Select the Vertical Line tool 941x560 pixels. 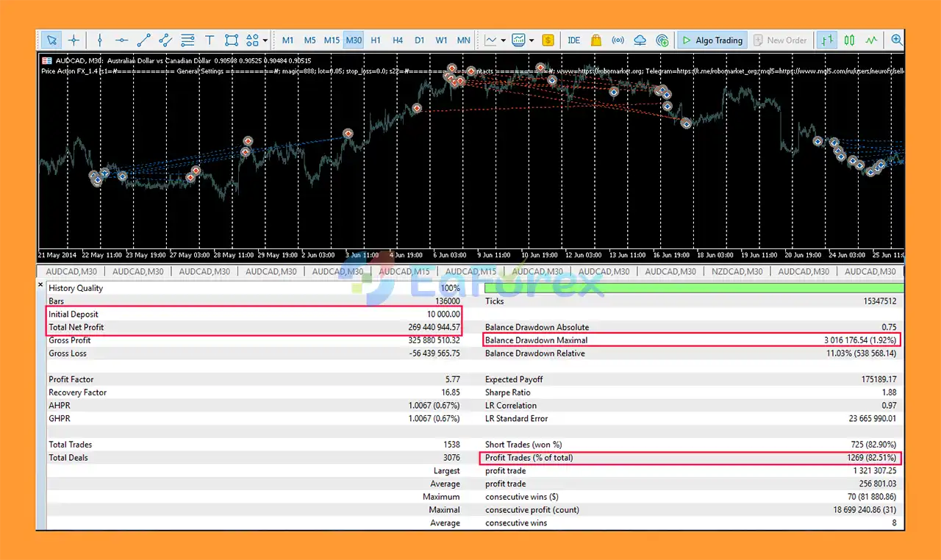[x=99, y=40]
